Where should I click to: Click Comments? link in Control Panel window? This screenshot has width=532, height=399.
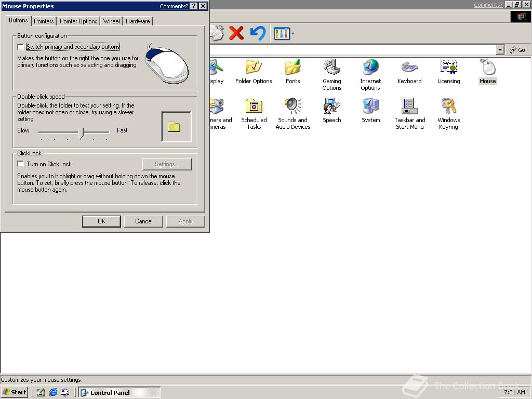(488, 5)
